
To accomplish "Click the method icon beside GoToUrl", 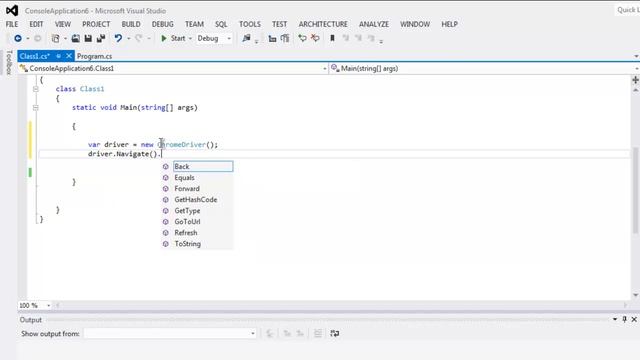I will click(166, 222).
